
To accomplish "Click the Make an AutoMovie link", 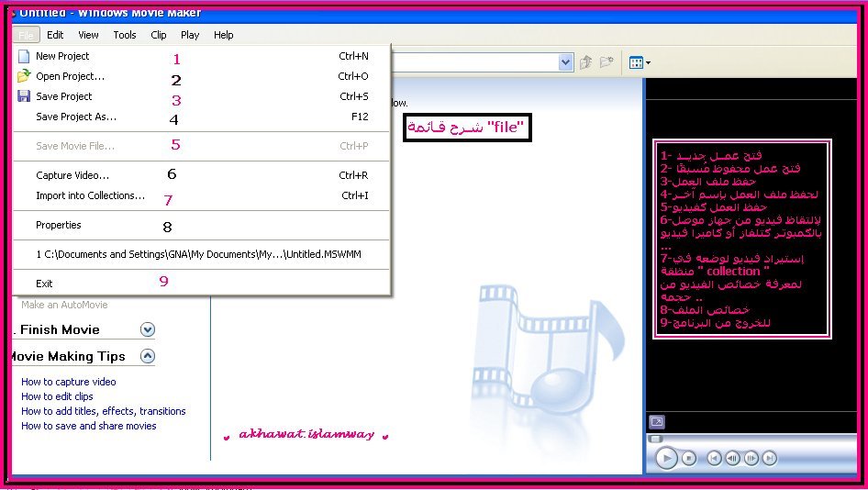I will pos(64,305).
